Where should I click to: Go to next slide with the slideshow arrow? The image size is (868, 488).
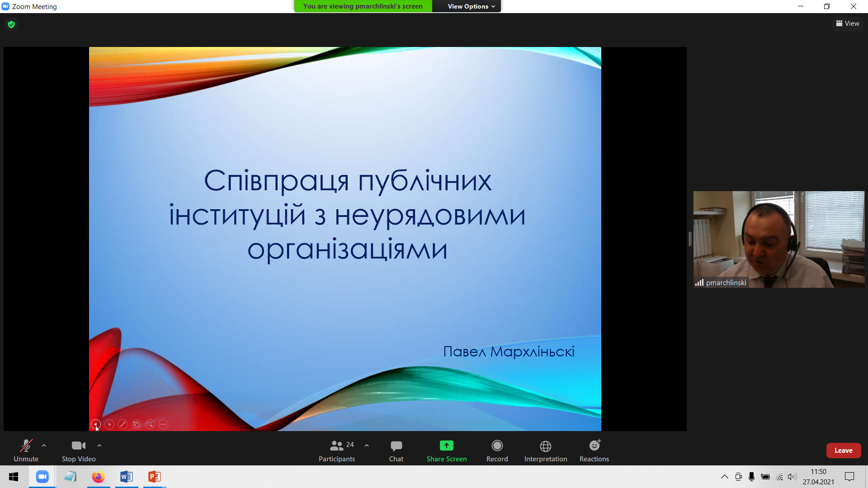pos(109,424)
